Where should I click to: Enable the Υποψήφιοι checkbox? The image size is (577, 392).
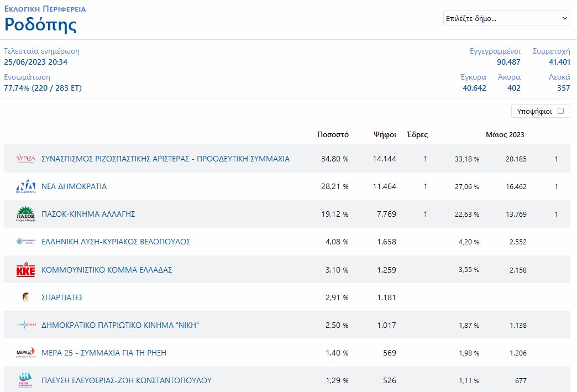[560, 111]
